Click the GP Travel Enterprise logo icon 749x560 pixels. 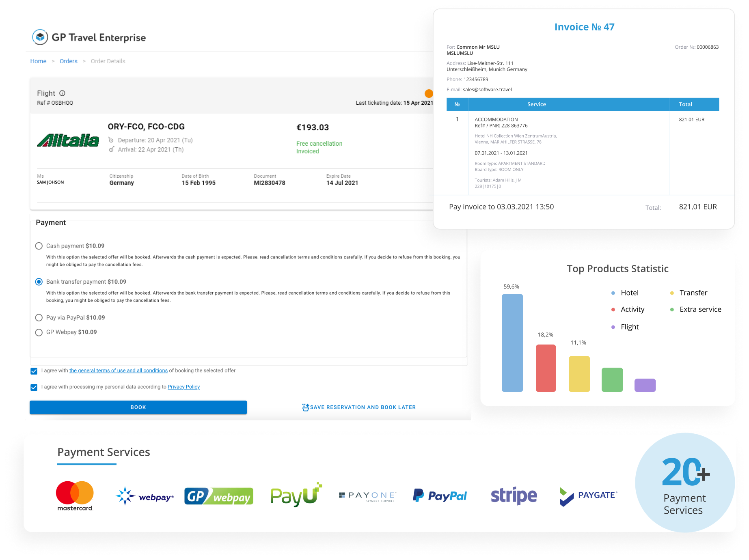click(40, 37)
